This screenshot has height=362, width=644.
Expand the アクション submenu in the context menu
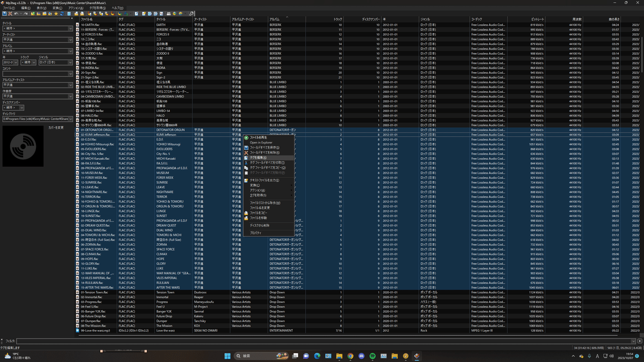tap(268, 190)
